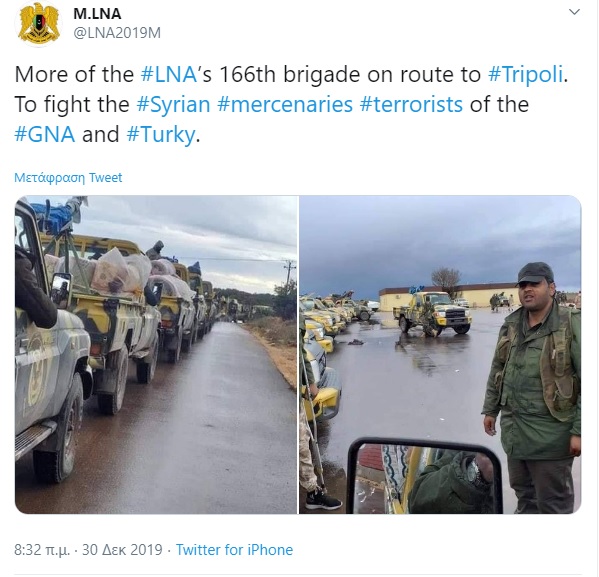Open the M.LNA display name
Viewport: 599px width, 577px height.
pos(97,14)
